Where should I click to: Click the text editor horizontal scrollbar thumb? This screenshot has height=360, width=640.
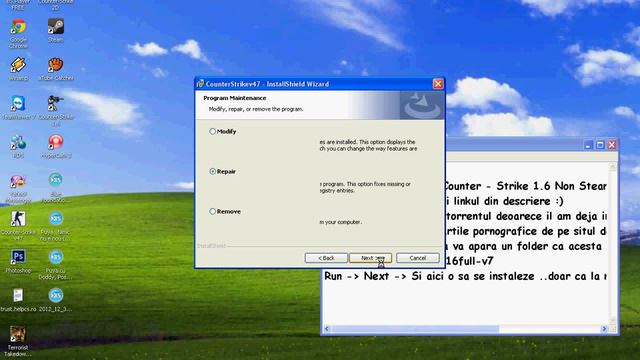tap(415, 329)
